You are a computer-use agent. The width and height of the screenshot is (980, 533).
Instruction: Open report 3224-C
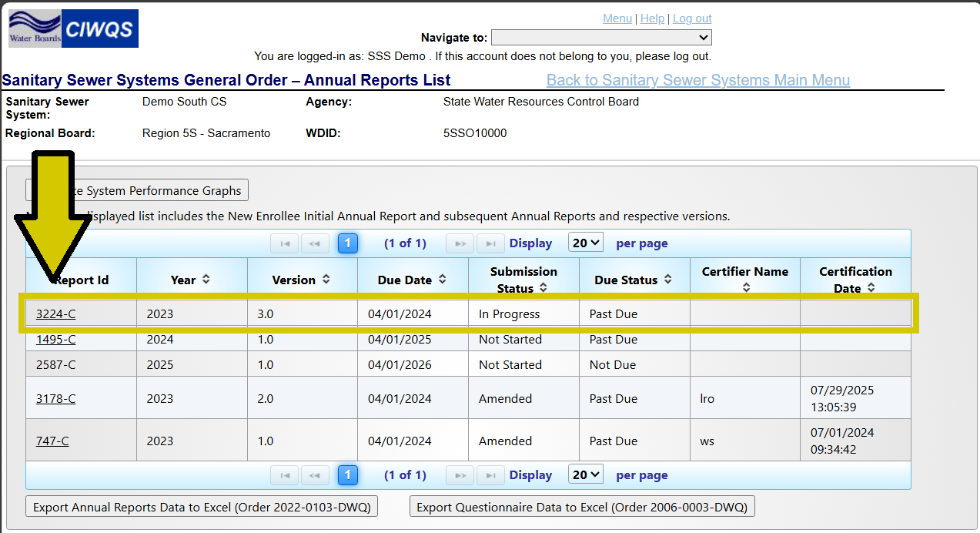(55, 313)
